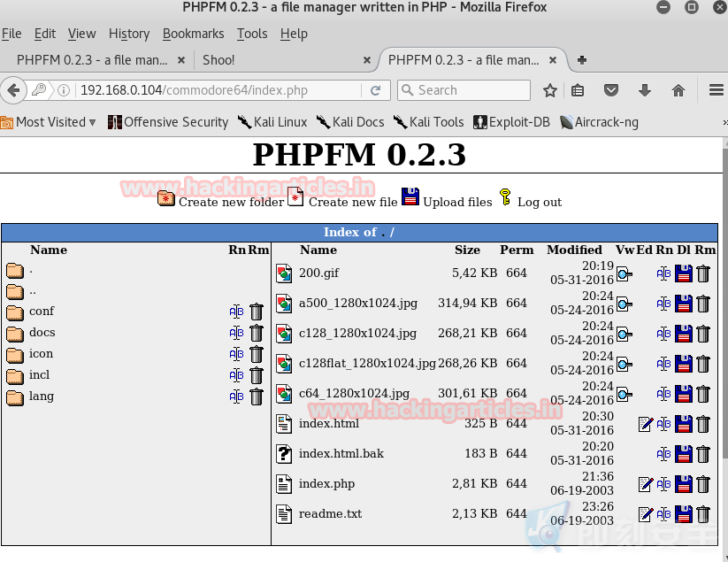728x562 pixels.
Task: Open the conf folder
Action: click(x=42, y=312)
